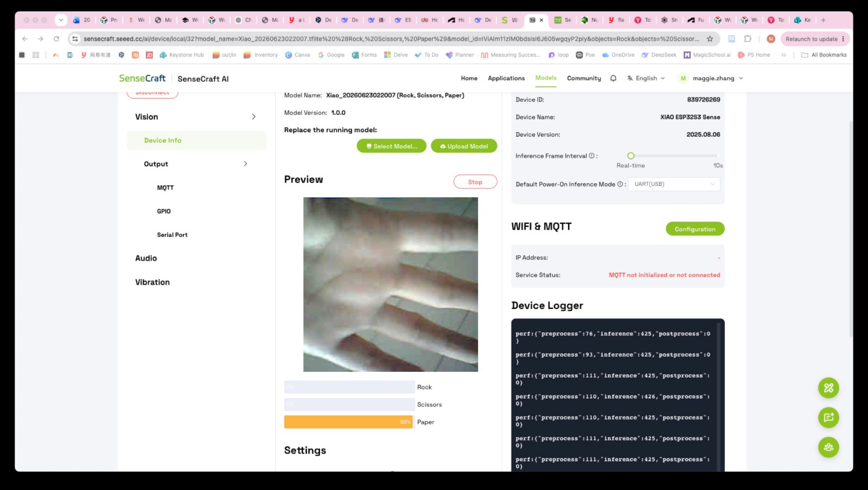Open the Chrome three-dot menu
Screen dimensions: 868x490
[843, 39]
